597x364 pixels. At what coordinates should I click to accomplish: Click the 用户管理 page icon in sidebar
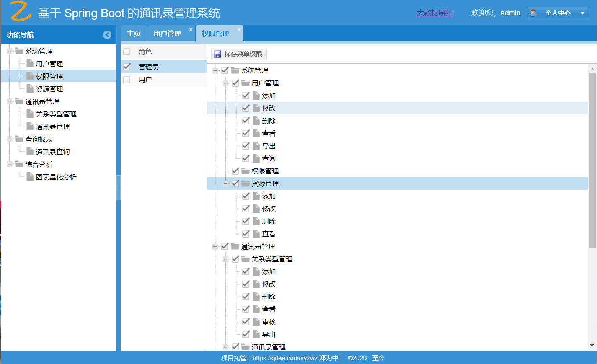click(30, 63)
